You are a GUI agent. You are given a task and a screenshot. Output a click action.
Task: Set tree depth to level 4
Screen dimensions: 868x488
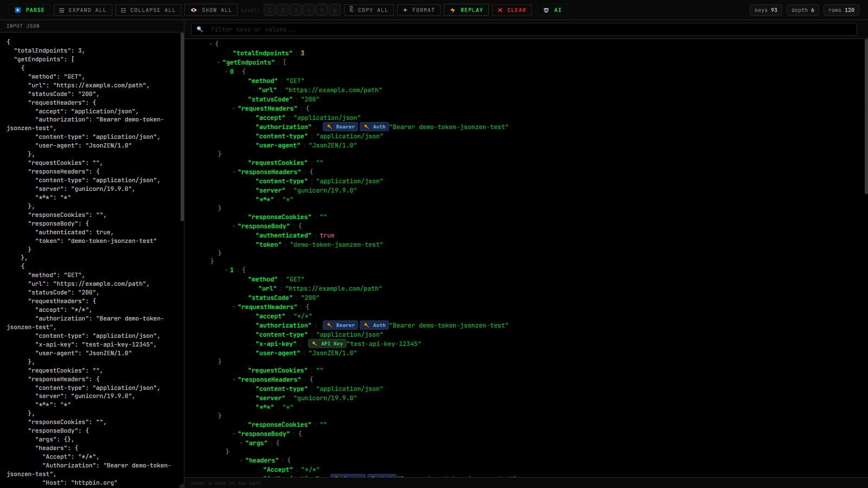(x=309, y=10)
